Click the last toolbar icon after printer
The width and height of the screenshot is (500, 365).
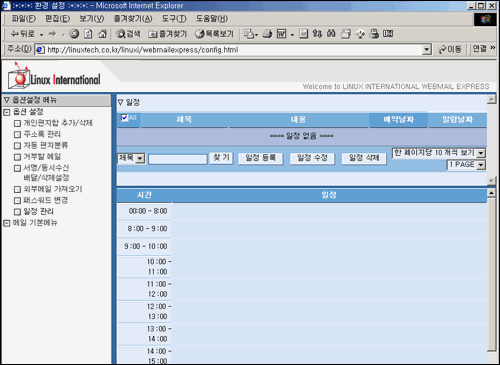point(388,34)
